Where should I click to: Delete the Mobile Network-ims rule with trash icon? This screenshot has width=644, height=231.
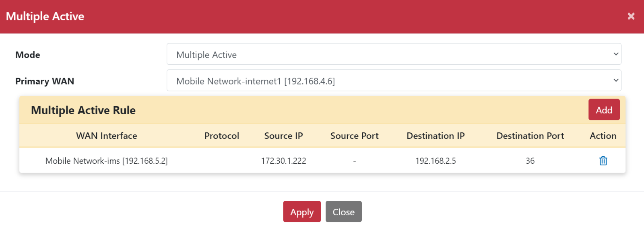[603, 161]
